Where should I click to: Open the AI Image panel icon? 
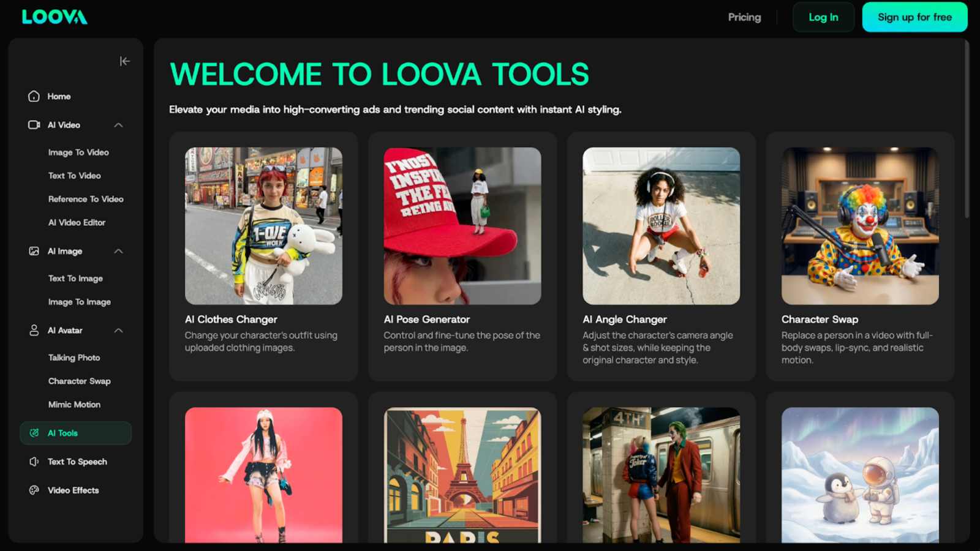tap(33, 251)
